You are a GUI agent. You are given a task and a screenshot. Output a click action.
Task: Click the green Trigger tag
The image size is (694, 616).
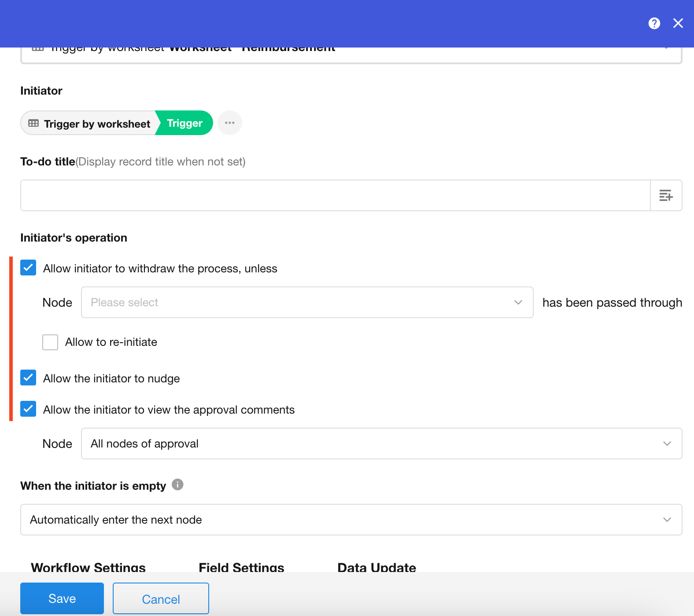(185, 123)
